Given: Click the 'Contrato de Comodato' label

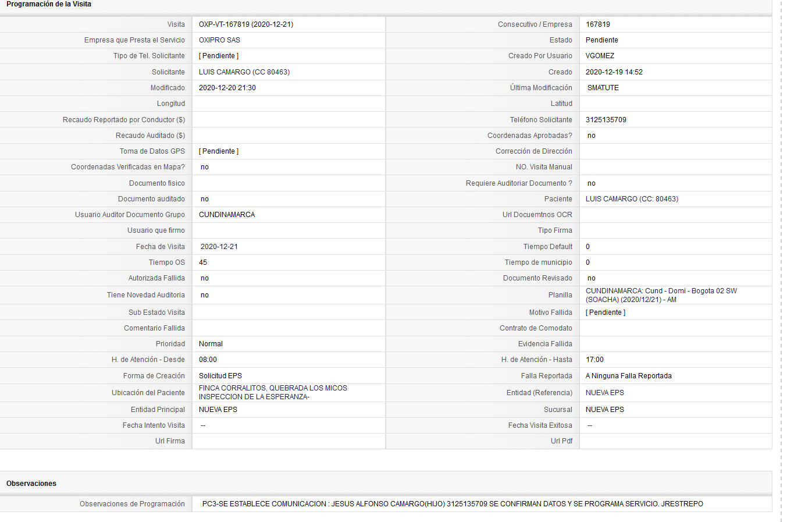Looking at the screenshot, I should (536, 328).
